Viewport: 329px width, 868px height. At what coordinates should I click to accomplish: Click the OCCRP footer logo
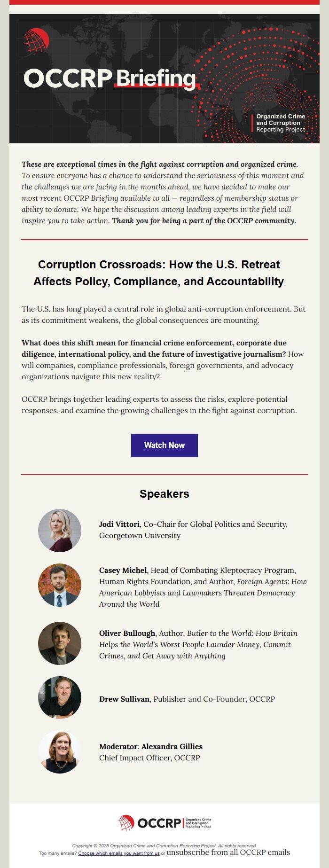tap(164, 823)
